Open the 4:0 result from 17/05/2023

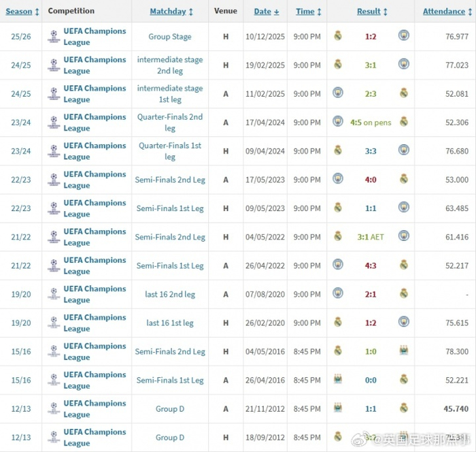coord(371,180)
